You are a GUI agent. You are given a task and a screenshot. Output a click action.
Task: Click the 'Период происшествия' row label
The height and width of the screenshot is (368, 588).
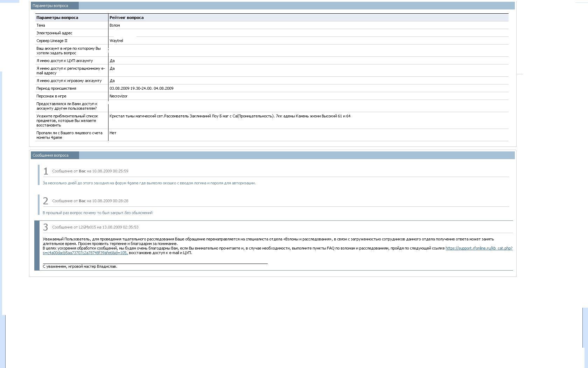pyautogui.click(x=56, y=88)
